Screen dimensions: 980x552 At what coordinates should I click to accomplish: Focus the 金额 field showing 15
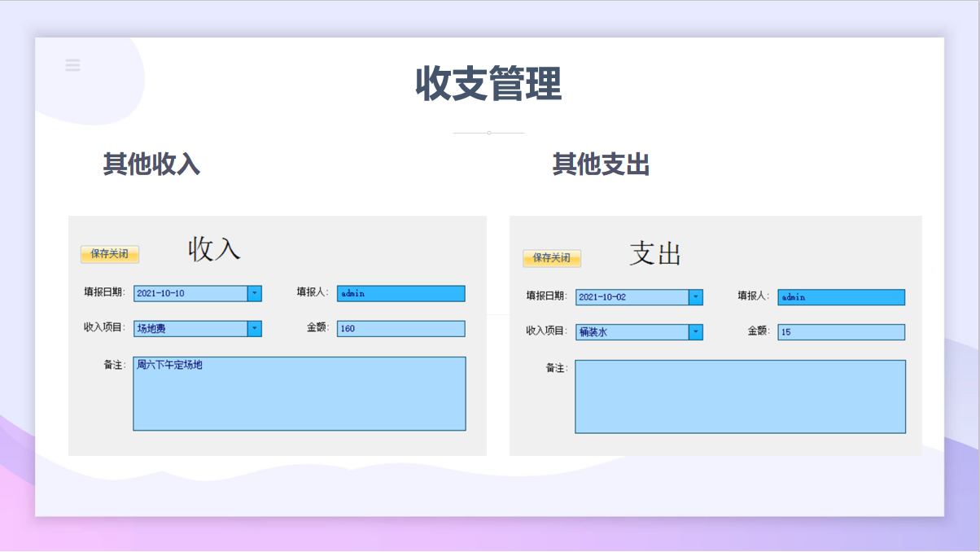point(841,332)
